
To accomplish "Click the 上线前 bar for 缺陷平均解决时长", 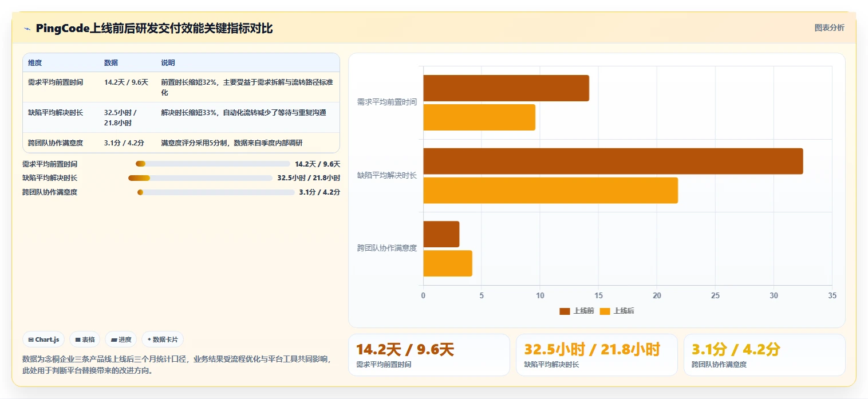I will [x=613, y=161].
